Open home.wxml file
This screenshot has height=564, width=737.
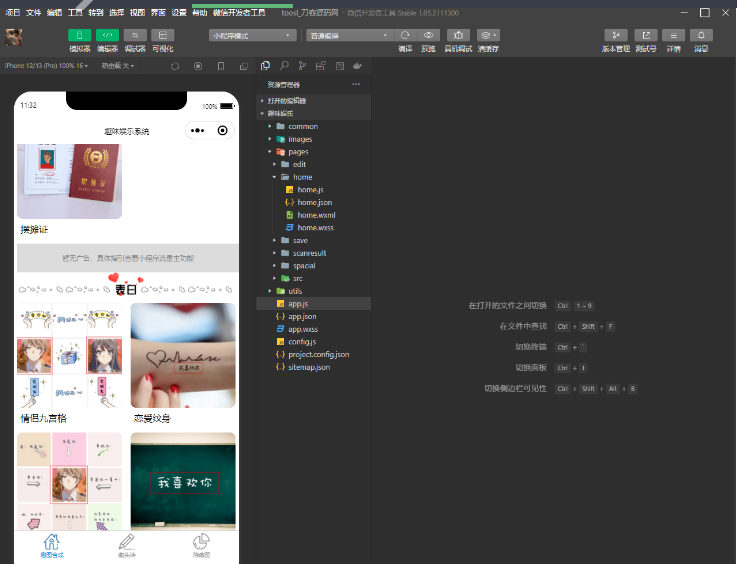coord(316,215)
